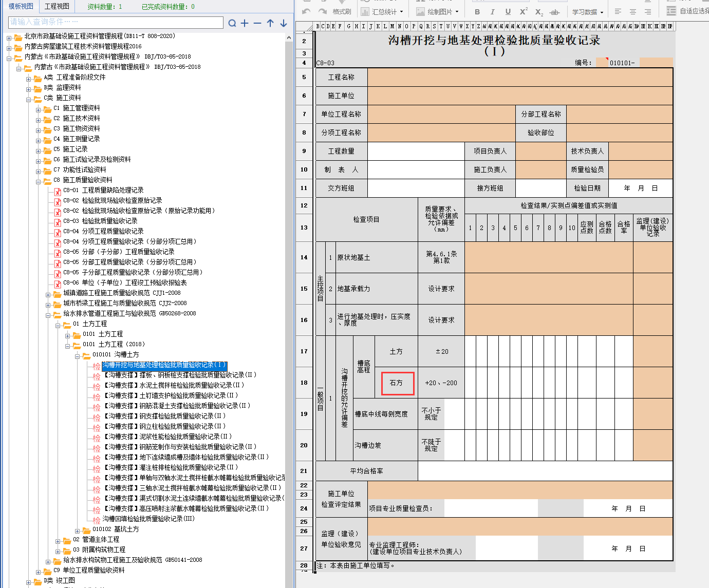Switch to the 工程视图 tab
Screen dimensions: 709x588
pyautogui.click(x=57, y=6)
